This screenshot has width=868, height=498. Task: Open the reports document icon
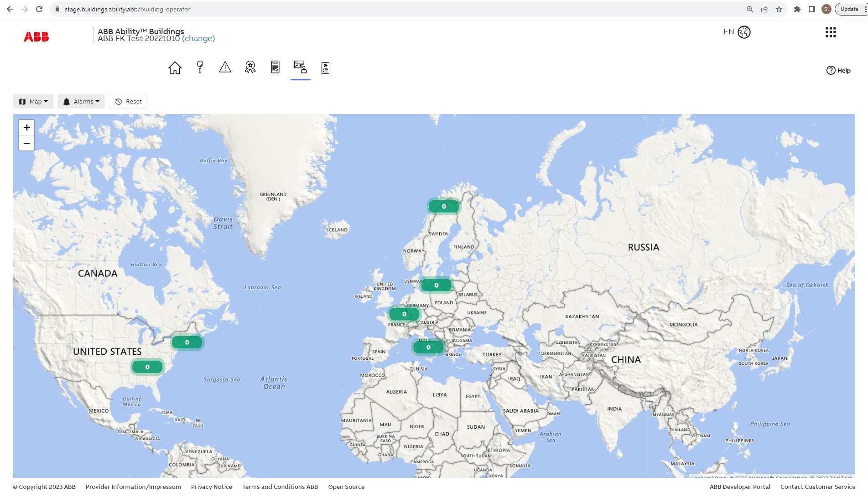(275, 67)
